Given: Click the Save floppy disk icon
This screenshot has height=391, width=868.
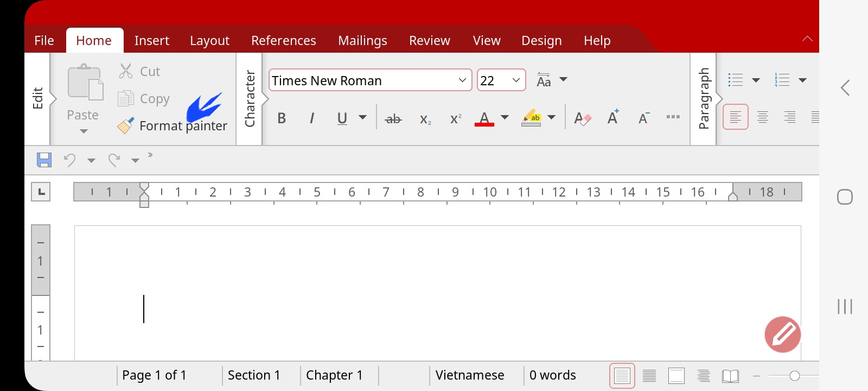Looking at the screenshot, I should click(x=44, y=160).
